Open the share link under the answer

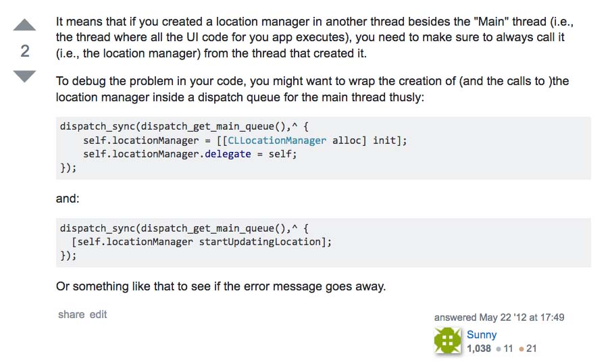coord(71,314)
